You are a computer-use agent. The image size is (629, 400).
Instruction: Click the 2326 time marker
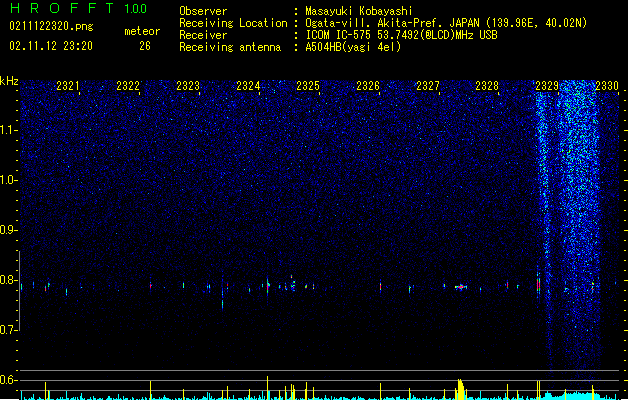click(368, 86)
